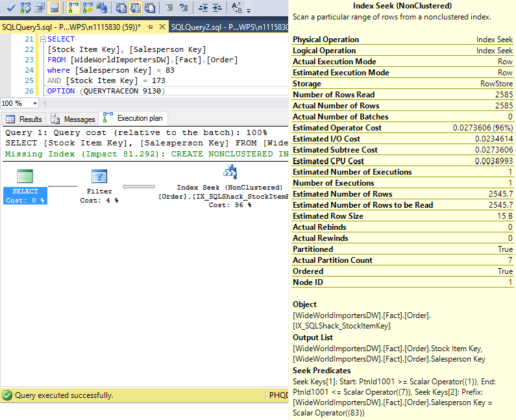Click the Parse query checkmark icon
The height and width of the screenshot is (420, 516).
pos(10,8)
